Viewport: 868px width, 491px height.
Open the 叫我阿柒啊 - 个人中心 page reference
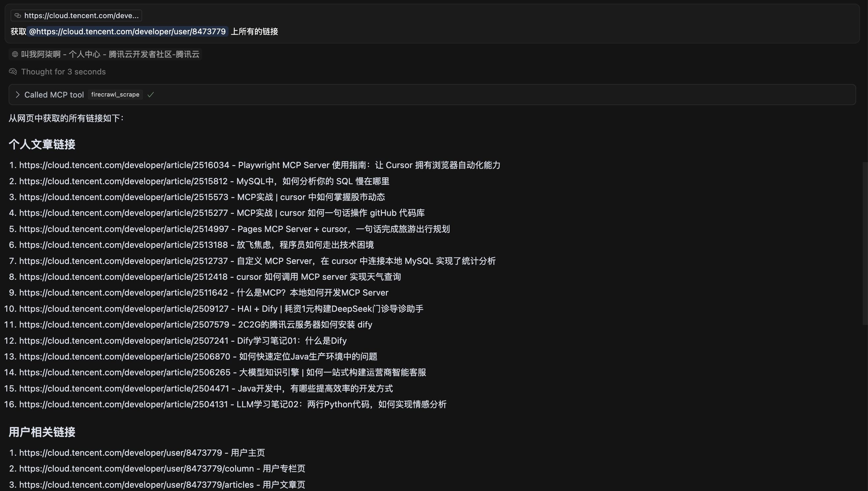pos(105,54)
